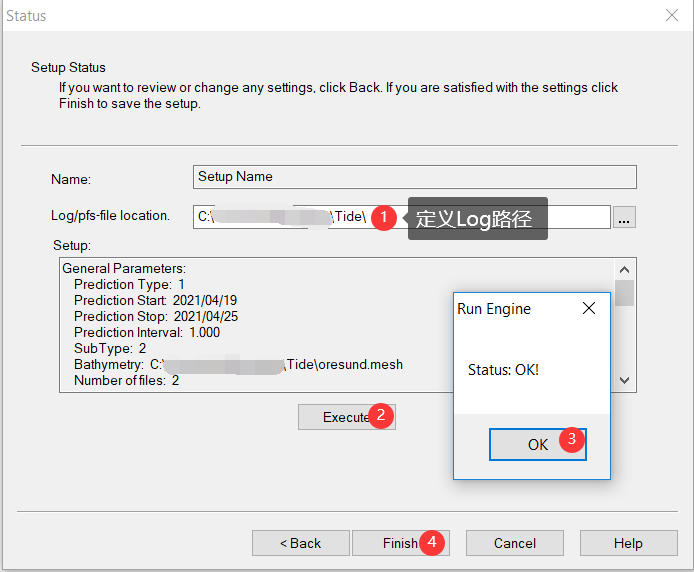Image resolution: width=694 pixels, height=572 pixels.
Task: Click the red step 2 marker
Action: [380, 417]
